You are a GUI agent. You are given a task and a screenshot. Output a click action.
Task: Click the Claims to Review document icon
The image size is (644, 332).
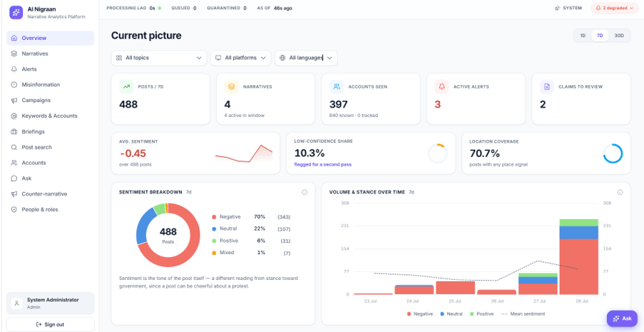[x=547, y=87]
